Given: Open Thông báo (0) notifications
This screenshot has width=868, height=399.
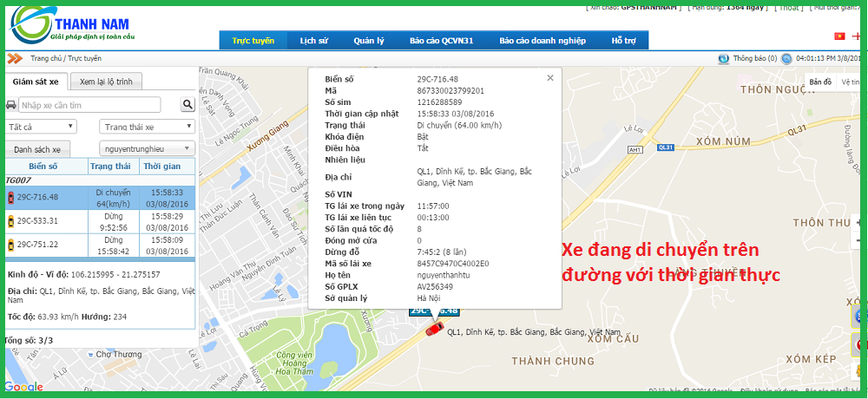Looking at the screenshot, I should [755, 58].
